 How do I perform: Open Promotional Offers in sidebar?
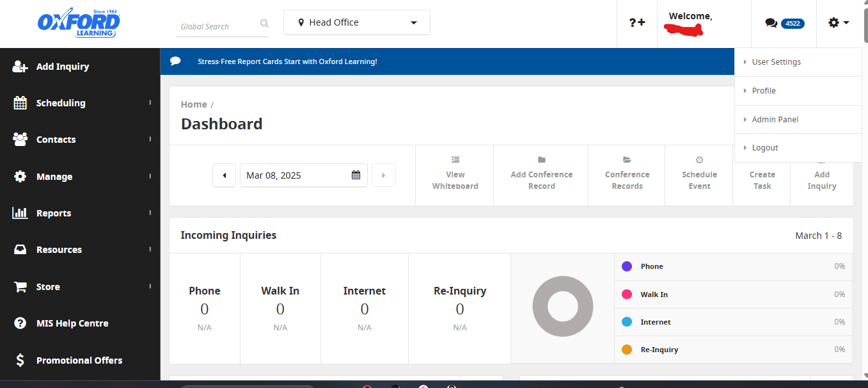coord(80,360)
